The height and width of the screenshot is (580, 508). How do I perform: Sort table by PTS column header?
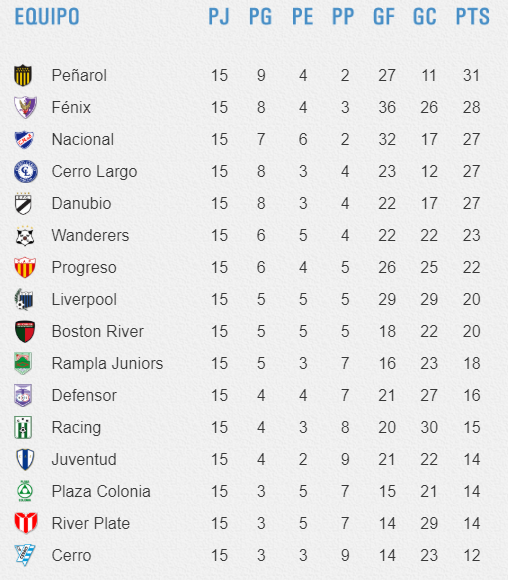[472, 17]
